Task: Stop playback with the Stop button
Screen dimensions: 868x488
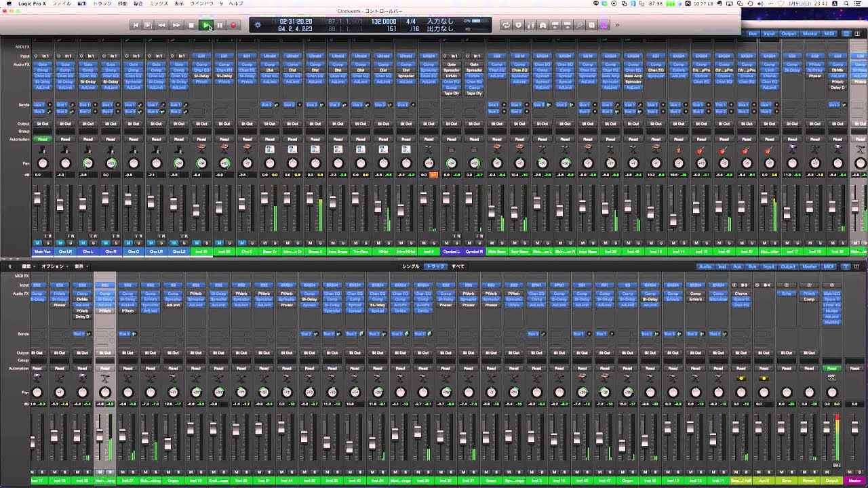Action: coord(191,25)
